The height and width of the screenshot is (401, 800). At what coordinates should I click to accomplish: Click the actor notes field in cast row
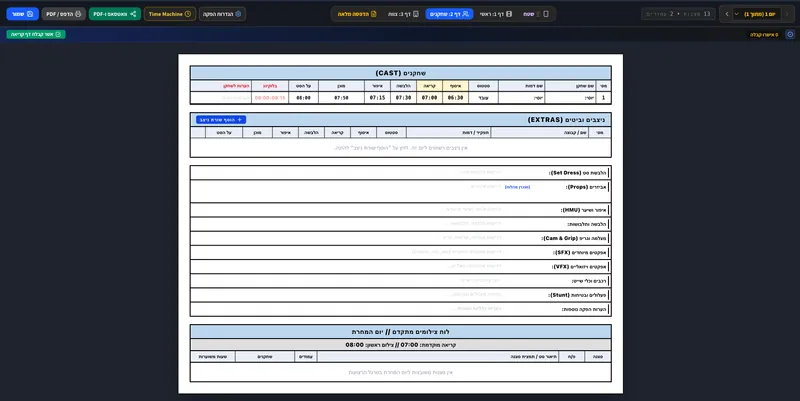pos(221,97)
